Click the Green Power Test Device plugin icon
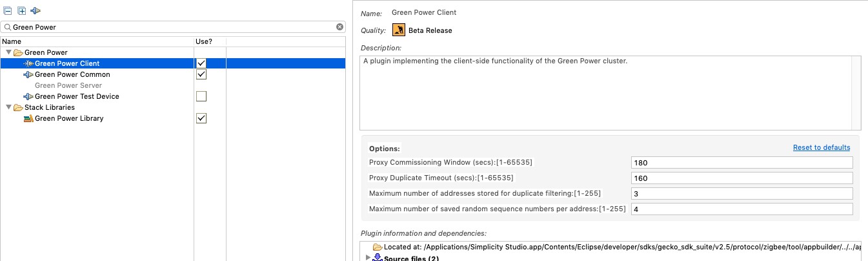868x261 pixels. 28,96
